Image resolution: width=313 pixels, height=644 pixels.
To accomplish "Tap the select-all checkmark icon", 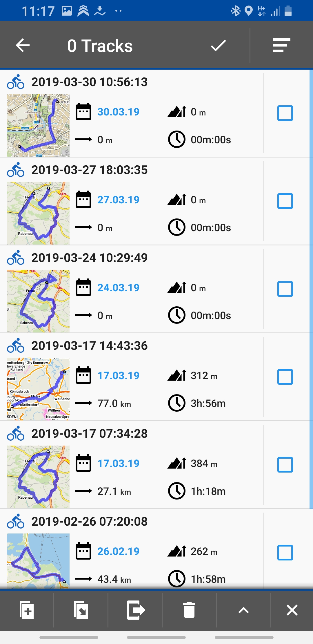I will coord(218,46).
